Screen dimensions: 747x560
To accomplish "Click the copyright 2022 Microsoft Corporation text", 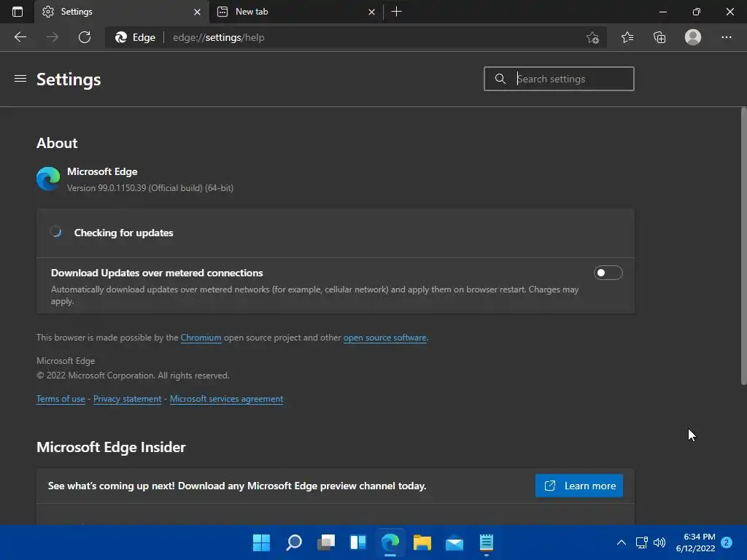I will pyautogui.click(x=133, y=376).
